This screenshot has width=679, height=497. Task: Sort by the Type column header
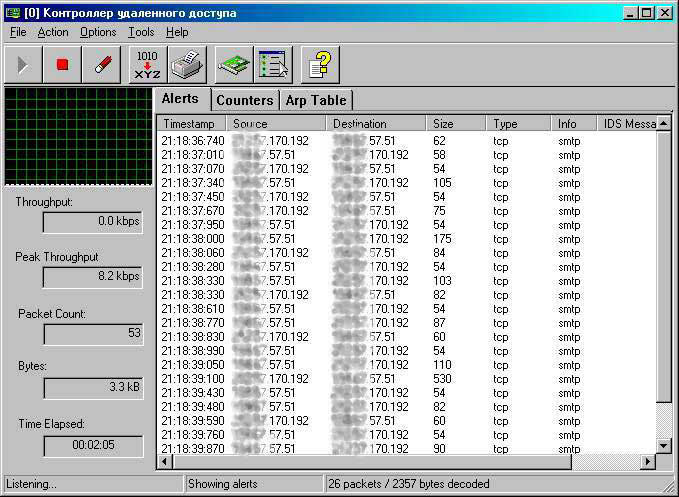tap(518, 124)
